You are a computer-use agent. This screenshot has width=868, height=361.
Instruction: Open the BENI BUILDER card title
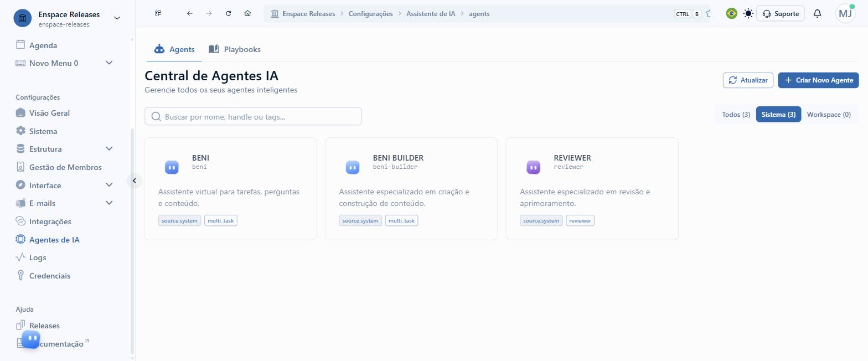(398, 158)
